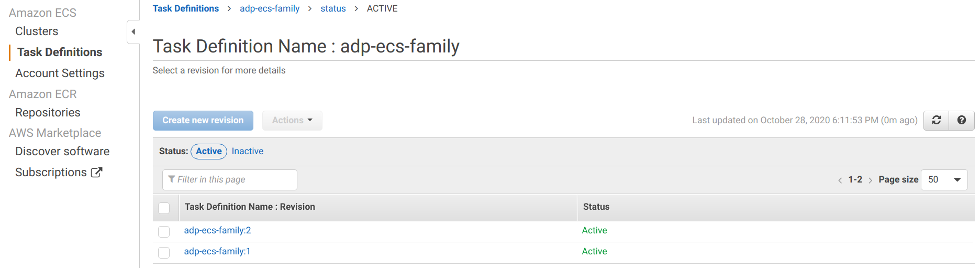The width and height of the screenshot is (980, 268).
Task: Select all revisions header checkbox
Action: point(164,208)
